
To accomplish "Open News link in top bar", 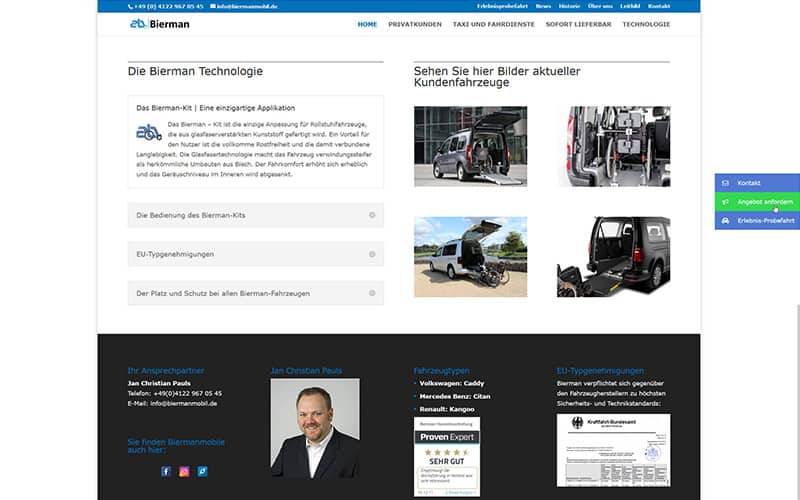I will 543,6.
